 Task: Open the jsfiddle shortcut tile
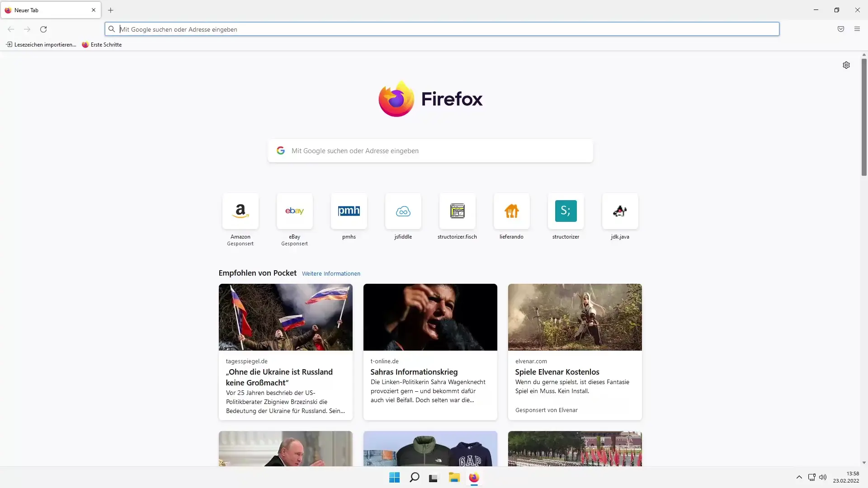[403, 211]
